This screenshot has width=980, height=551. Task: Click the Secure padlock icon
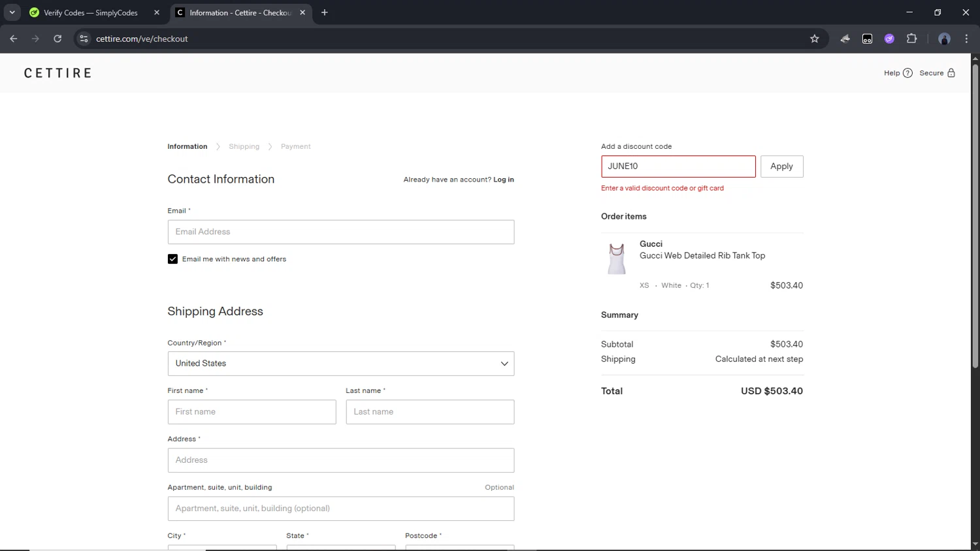pyautogui.click(x=951, y=73)
